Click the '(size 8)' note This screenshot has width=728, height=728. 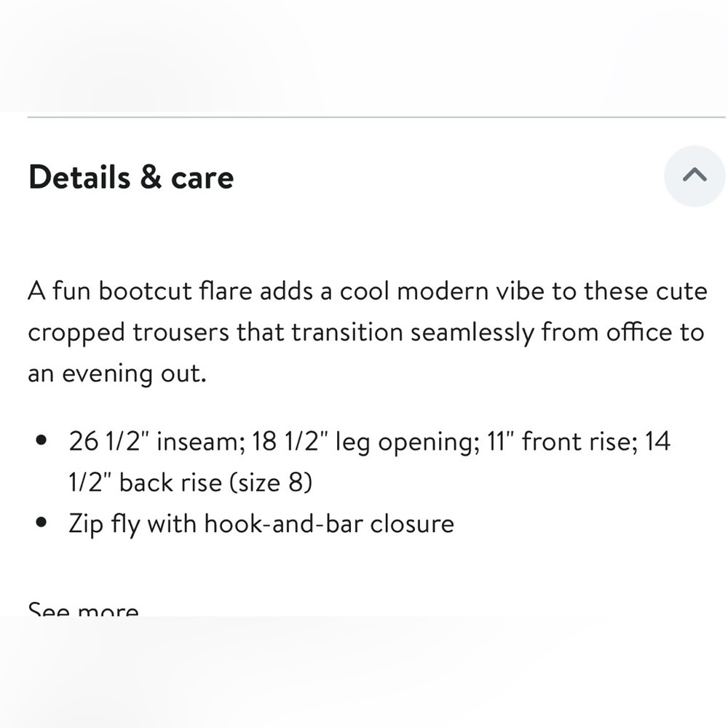(x=271, y=483)
